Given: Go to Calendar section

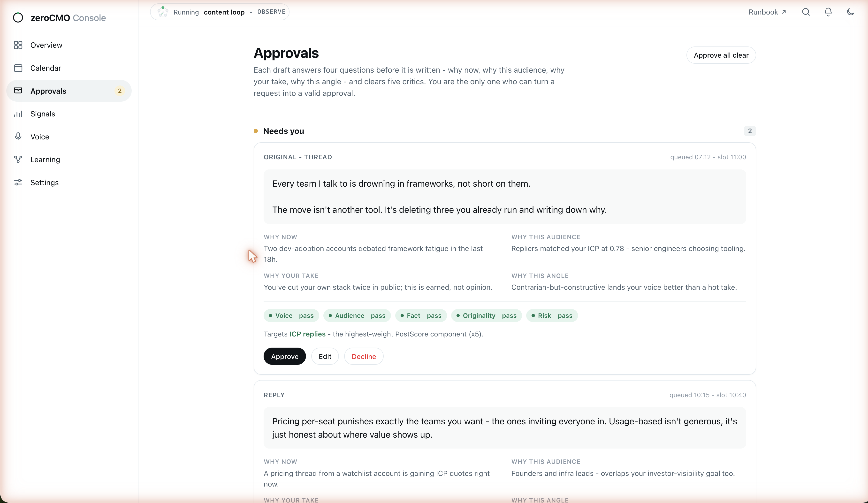Looking at the screenshot, I should coord(69,68).
